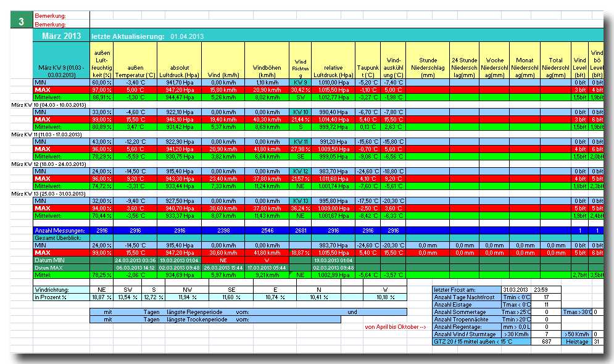Click the 'letzte Aktualisierung:' label
This screenshot has width=614, height=364.
coord(128,36)
